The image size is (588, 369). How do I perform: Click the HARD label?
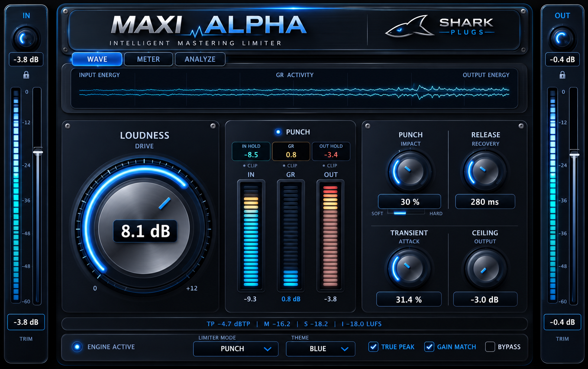tap(436, 213)
